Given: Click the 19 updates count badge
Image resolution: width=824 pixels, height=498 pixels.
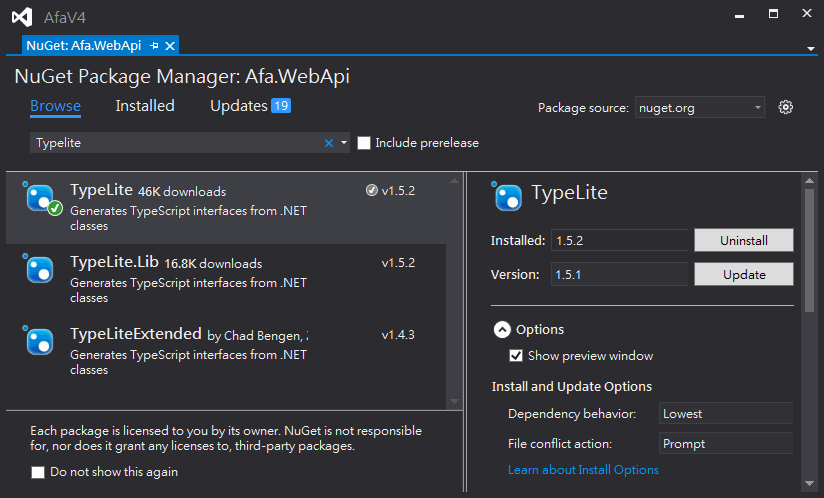Looking at the screenshot, I should pos(281,106).
